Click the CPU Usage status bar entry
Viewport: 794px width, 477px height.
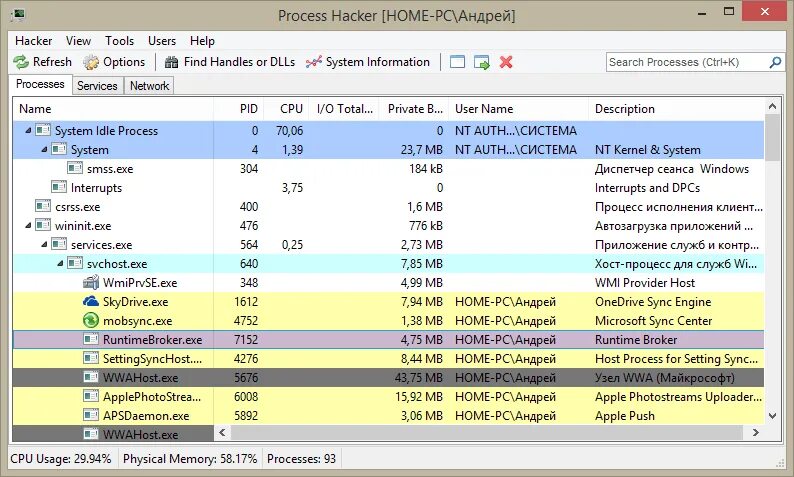[x=61, y=459]
